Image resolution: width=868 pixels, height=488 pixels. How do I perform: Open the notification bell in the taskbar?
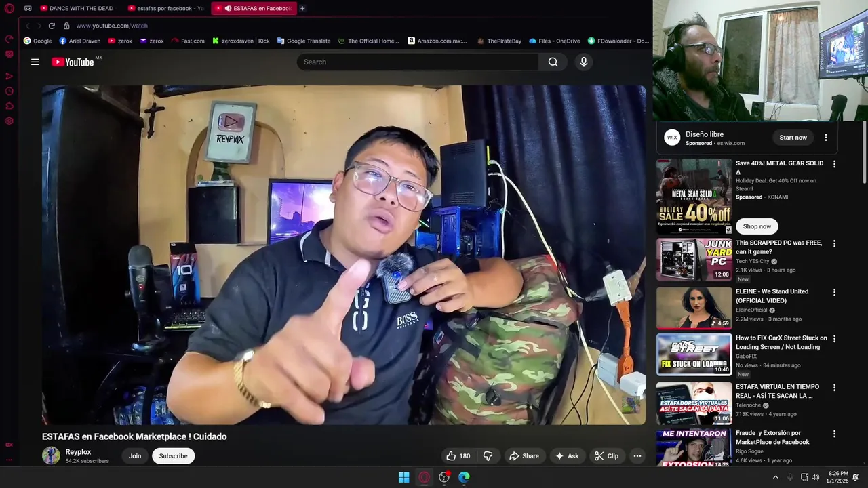click(x=856, y=477)
